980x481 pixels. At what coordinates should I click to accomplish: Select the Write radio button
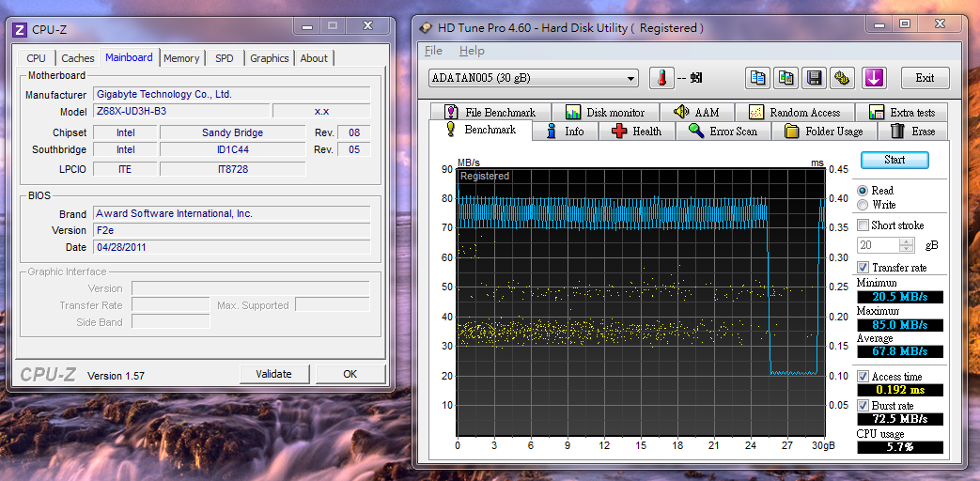coord(863,205)
